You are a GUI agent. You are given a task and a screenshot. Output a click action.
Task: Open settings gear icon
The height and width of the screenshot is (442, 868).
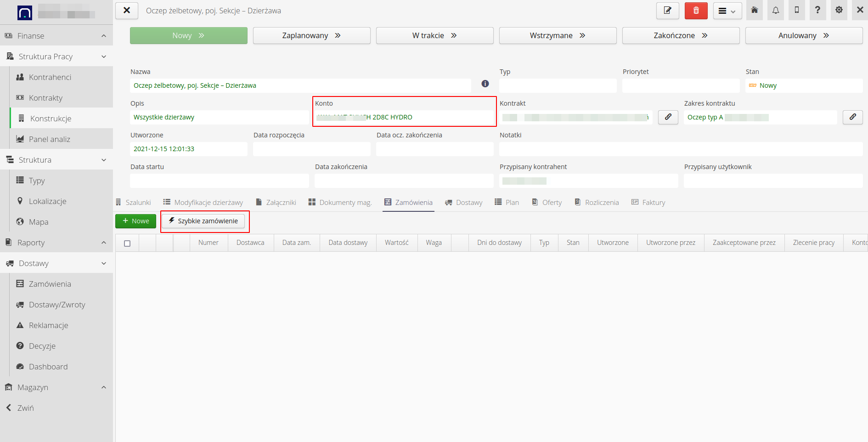(839, 10)
